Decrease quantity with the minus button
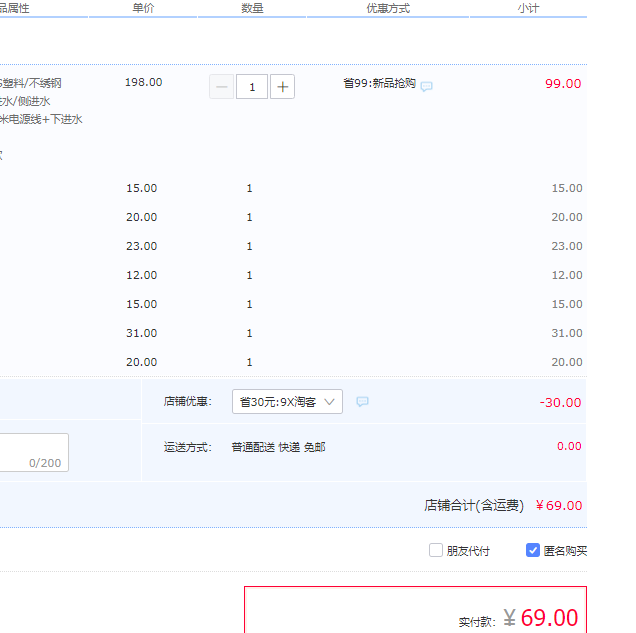Screen dimensions: 636x633 click(x=221, y=86)
